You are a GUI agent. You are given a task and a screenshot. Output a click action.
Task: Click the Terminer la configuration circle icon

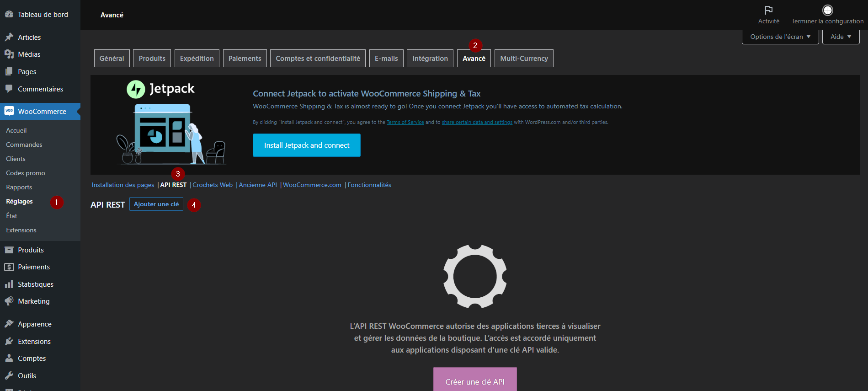[x=828, y=10]
